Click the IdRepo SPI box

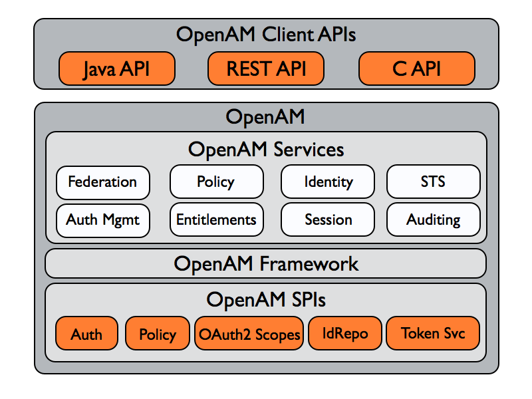pyautogui.click(x=344, y=334)
